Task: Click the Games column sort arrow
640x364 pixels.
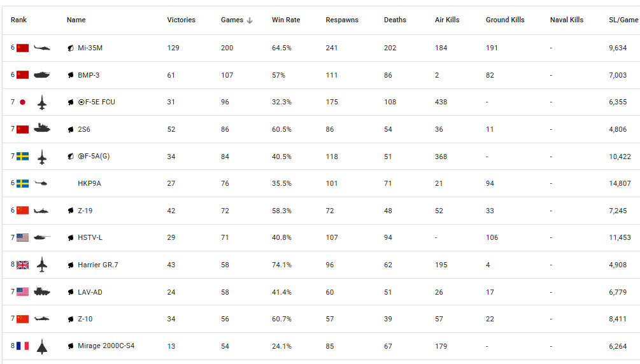Action: (250, 20)
